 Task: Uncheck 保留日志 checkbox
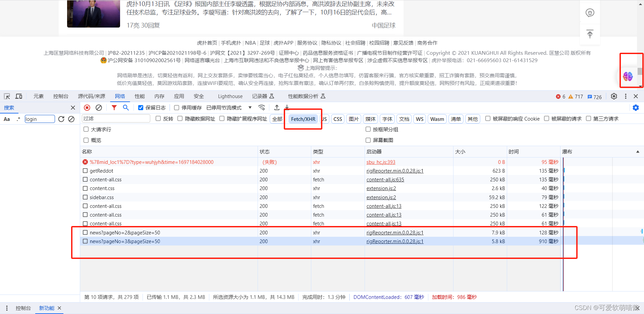coord(141,108)
